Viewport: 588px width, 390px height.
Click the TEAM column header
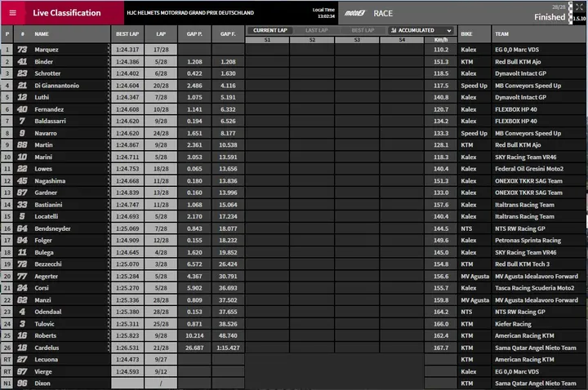pyautogui.click(x=501, y=34)
